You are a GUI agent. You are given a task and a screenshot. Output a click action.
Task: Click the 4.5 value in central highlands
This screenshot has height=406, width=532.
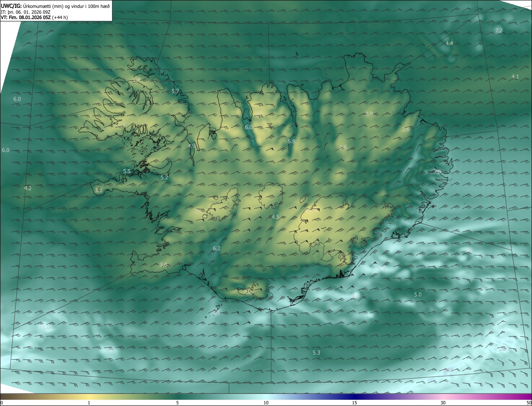tap(275, 217)
